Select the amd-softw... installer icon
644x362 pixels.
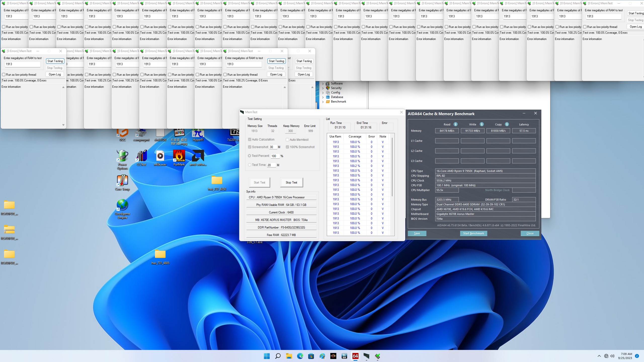point(198,158)
